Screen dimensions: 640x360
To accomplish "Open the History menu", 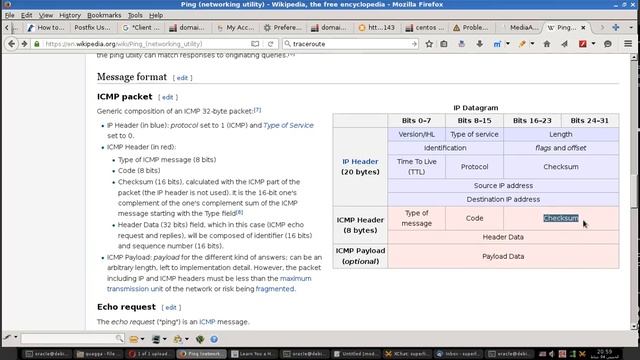I will (70, 15).
